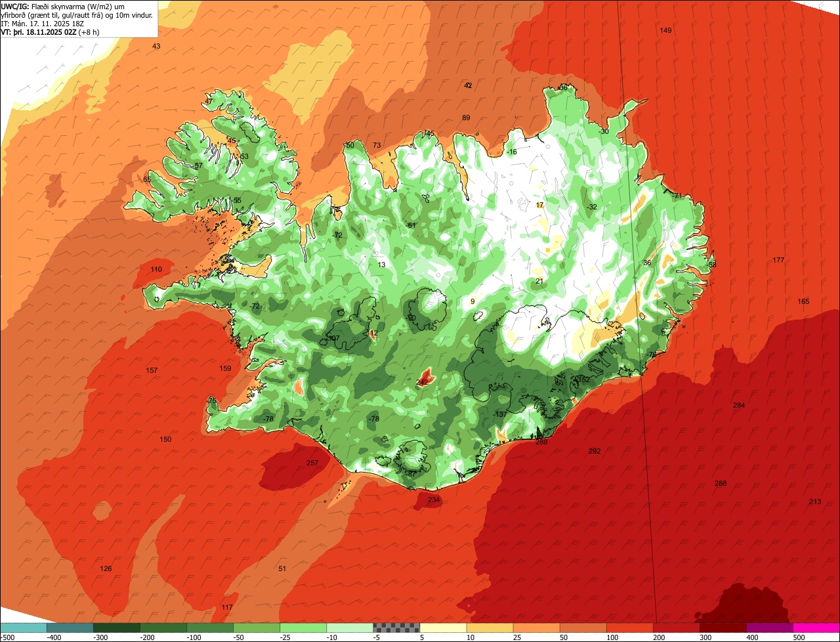Click the dark red swatch for 300 to 400
The width and height of the screenshot is (840, 642).
pos(723,628)
